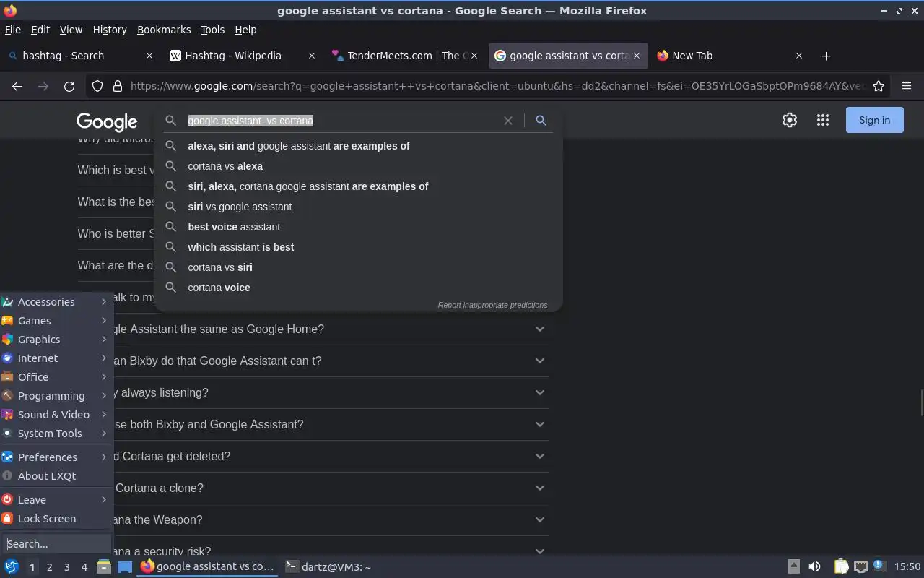Click the network status tray icon
This screenshot has height=578, width=924.
click(x=860, y=566)
